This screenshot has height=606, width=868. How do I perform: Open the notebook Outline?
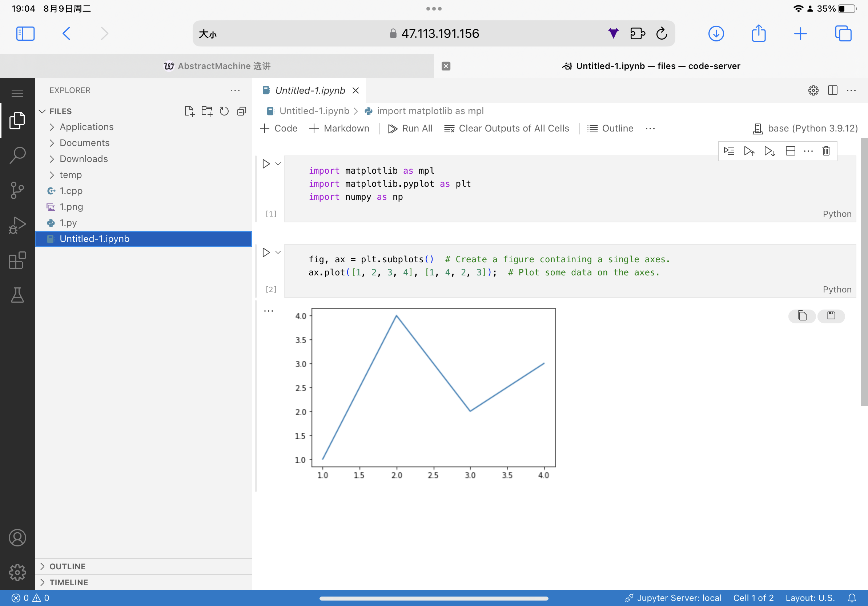(610, 129)
